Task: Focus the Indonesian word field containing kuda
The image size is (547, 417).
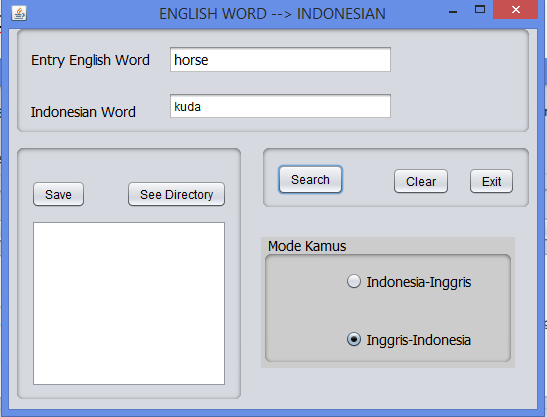Action: point(280,106)
